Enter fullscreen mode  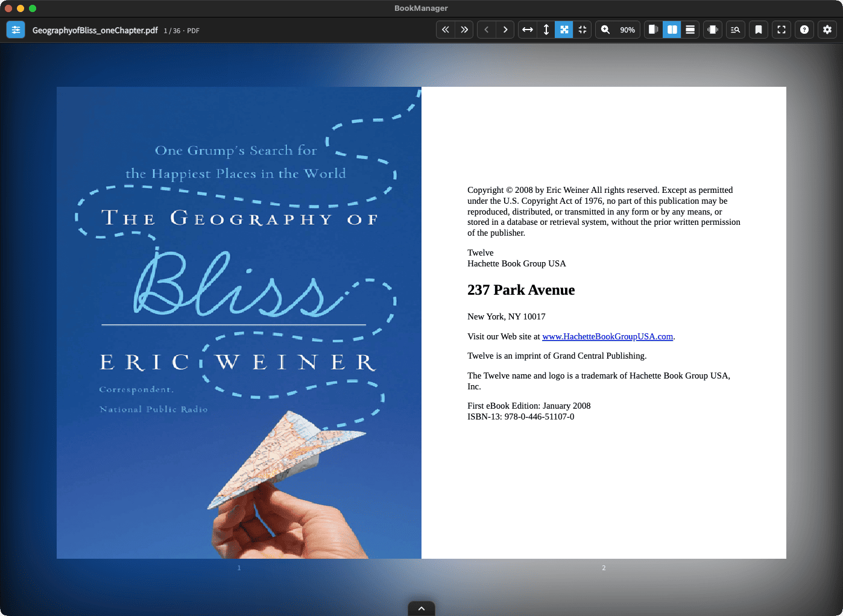[x=781, y=30]
